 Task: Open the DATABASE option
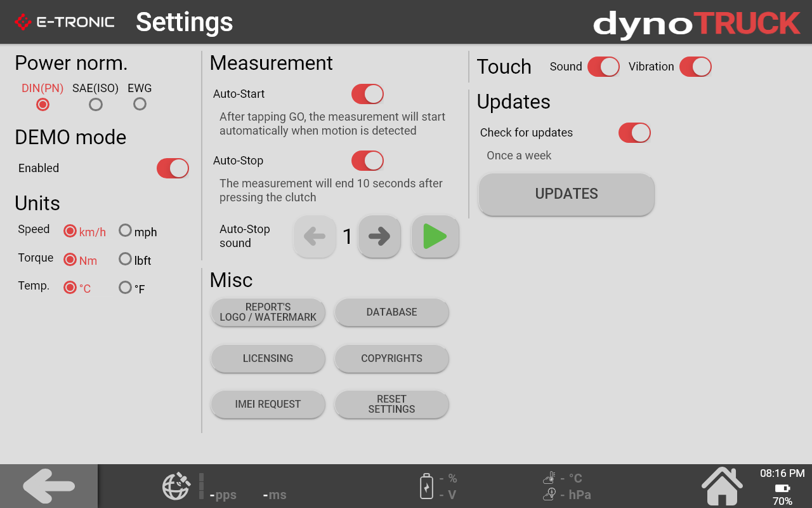(391, 312)
